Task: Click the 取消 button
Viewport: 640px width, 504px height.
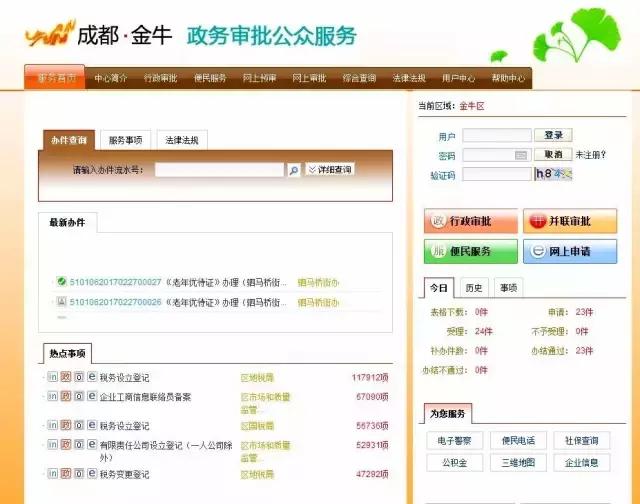Action: [553, 154]
